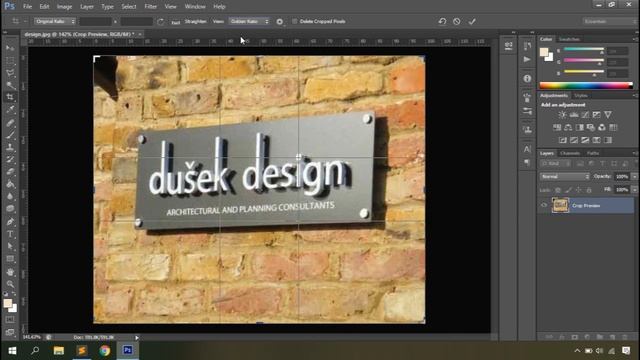This screenshot has width=640, height=360.
Task: Add a Curves adjustment
Action: point(585,115)
